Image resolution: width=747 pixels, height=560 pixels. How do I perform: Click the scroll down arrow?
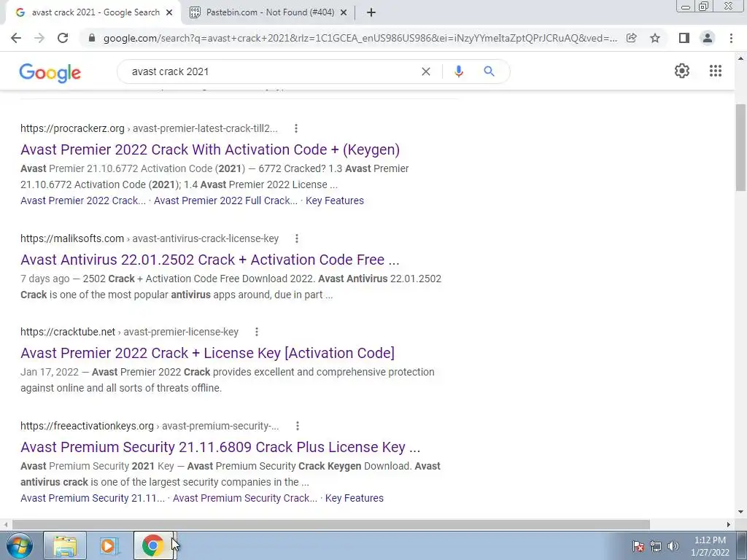(x=741, y=513)
